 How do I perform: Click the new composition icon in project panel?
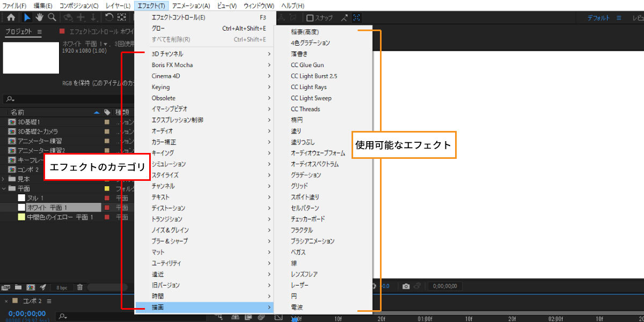tap(31, 287)
